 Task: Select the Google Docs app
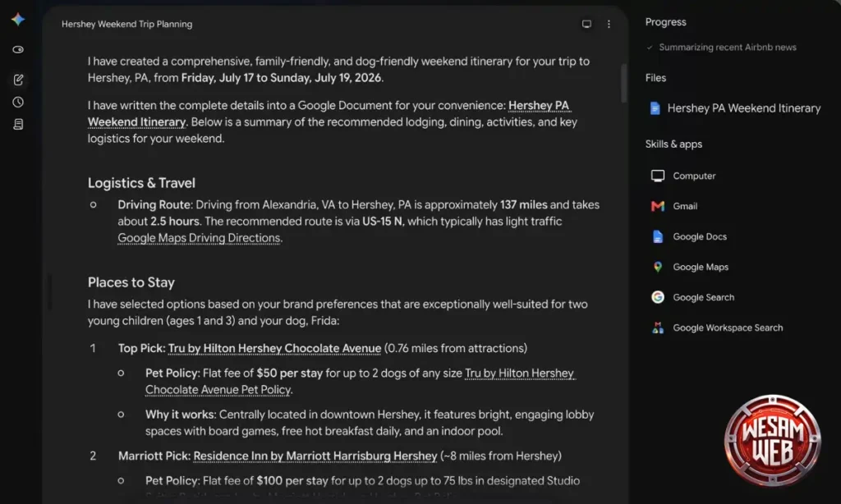(x=689, y=236)
